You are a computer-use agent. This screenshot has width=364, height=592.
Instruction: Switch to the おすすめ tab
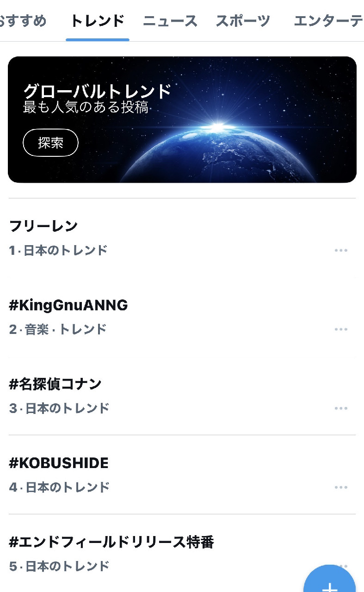(23, 21)
